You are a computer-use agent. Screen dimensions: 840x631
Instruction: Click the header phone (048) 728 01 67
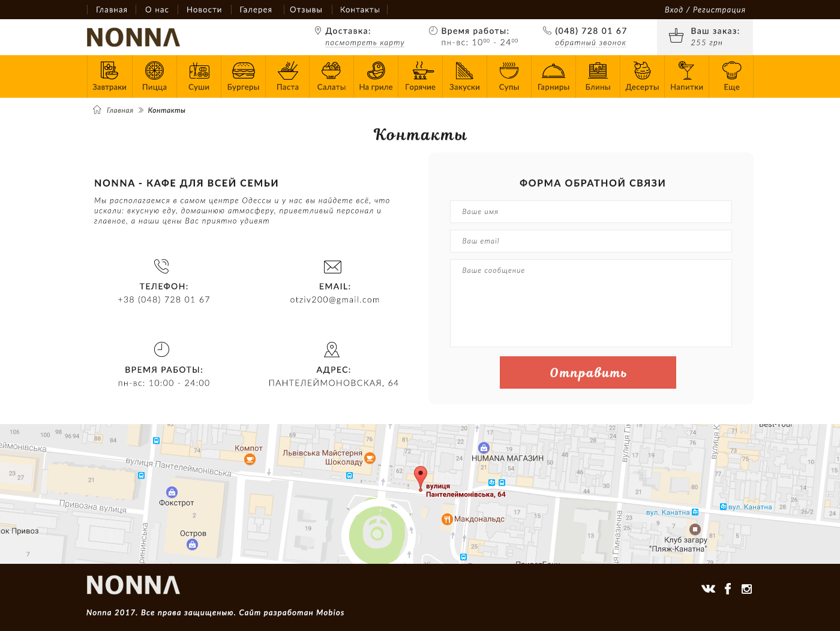tap(591, 31)
